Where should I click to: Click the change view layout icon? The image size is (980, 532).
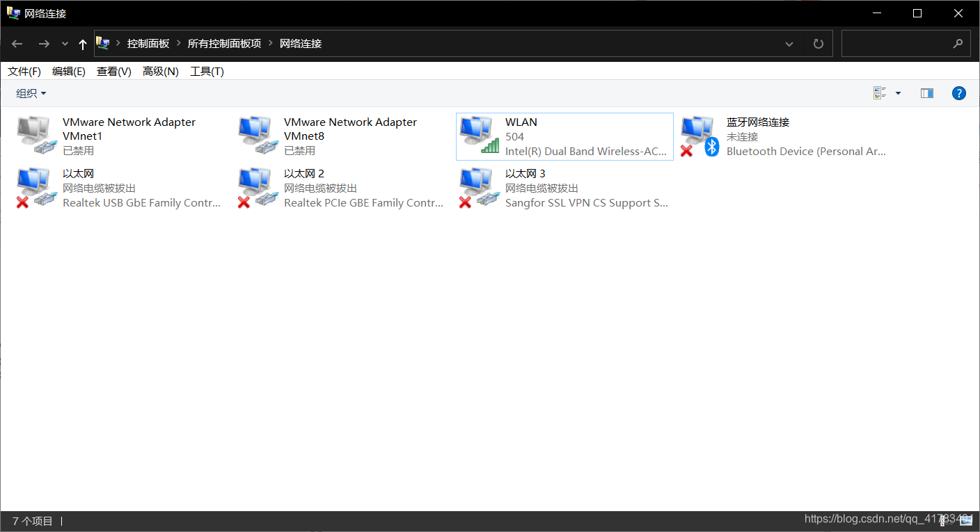pos(880,93)
